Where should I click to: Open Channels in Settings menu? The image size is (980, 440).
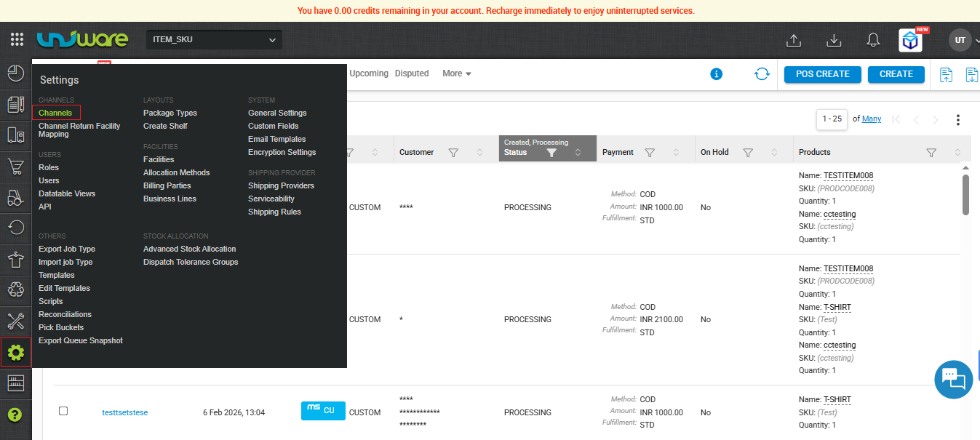55,113
